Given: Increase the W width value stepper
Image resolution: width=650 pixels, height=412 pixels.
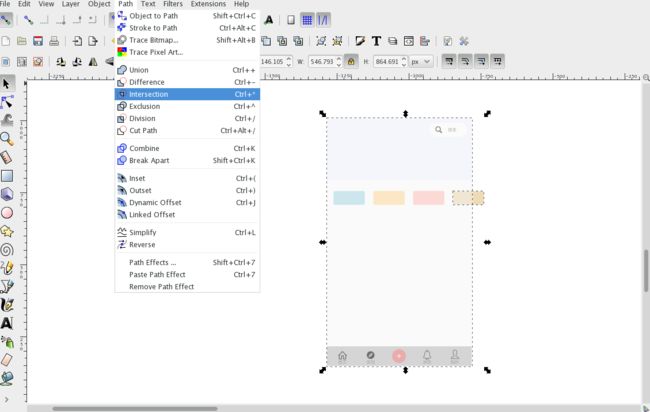Looking at the screenshot, I should point(339,59).
